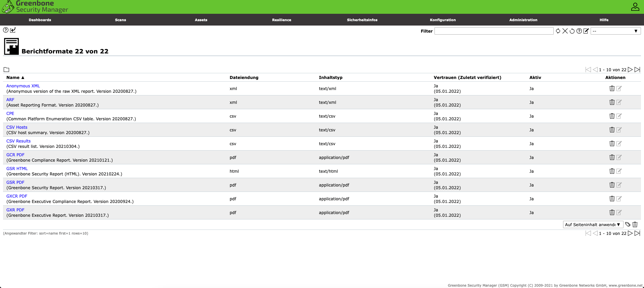Click the new report format folder icon
The width and height of the screenshot is (644, 288).
click(6, 70)
